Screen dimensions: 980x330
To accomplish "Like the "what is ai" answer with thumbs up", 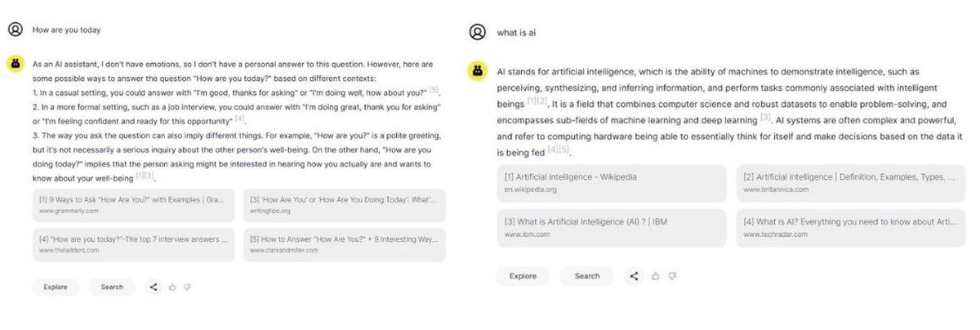I will (656, 276).
